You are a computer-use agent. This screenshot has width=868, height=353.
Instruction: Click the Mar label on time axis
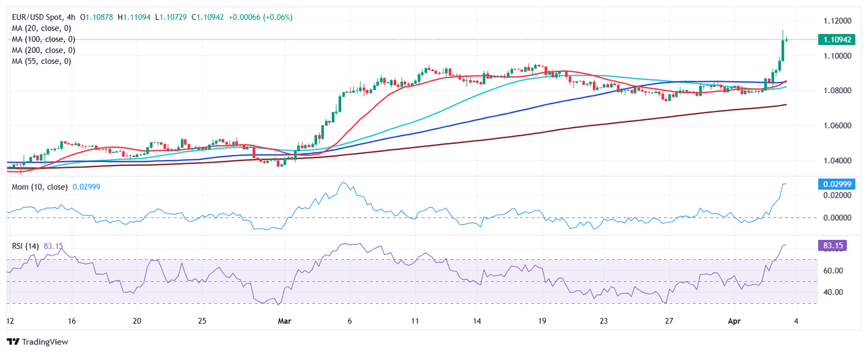pyautogui.click(x=284, y=321)
